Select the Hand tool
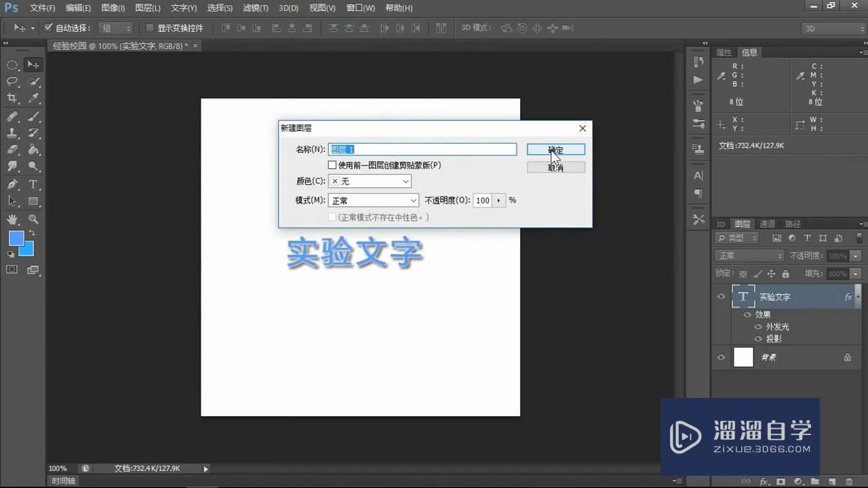This screenshot has width=868, height=488. (12, 219)
